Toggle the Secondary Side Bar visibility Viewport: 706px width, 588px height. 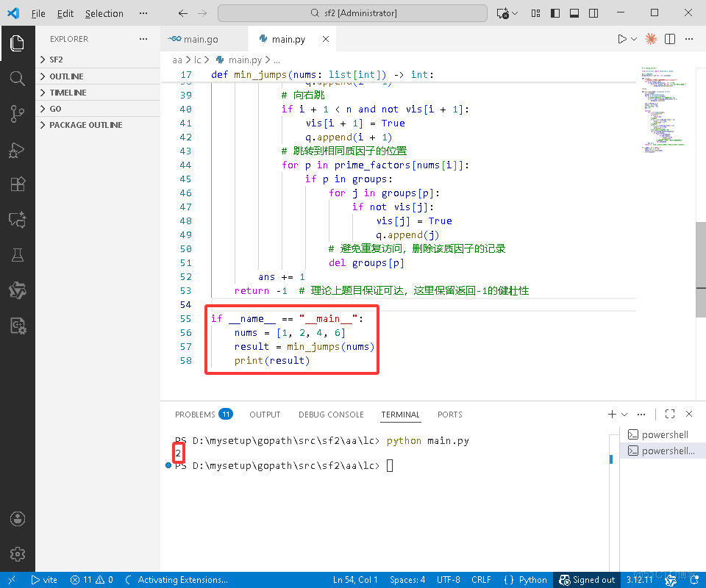593,13
